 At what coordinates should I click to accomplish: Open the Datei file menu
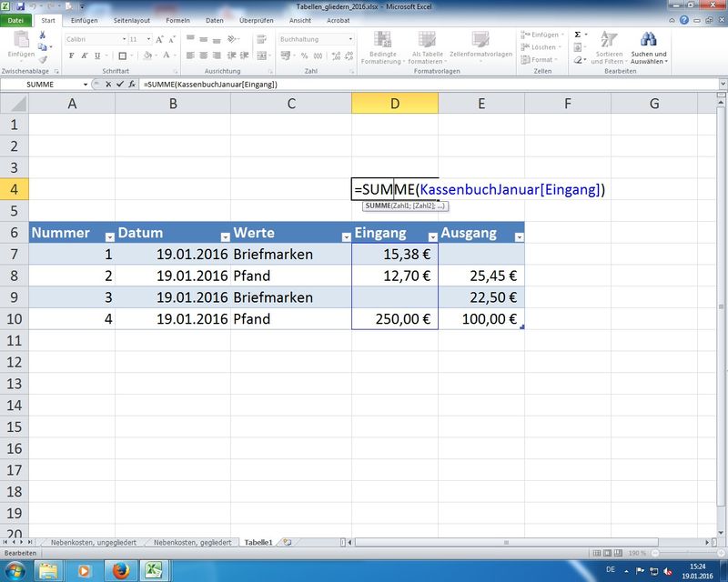[x=16, y=20]
